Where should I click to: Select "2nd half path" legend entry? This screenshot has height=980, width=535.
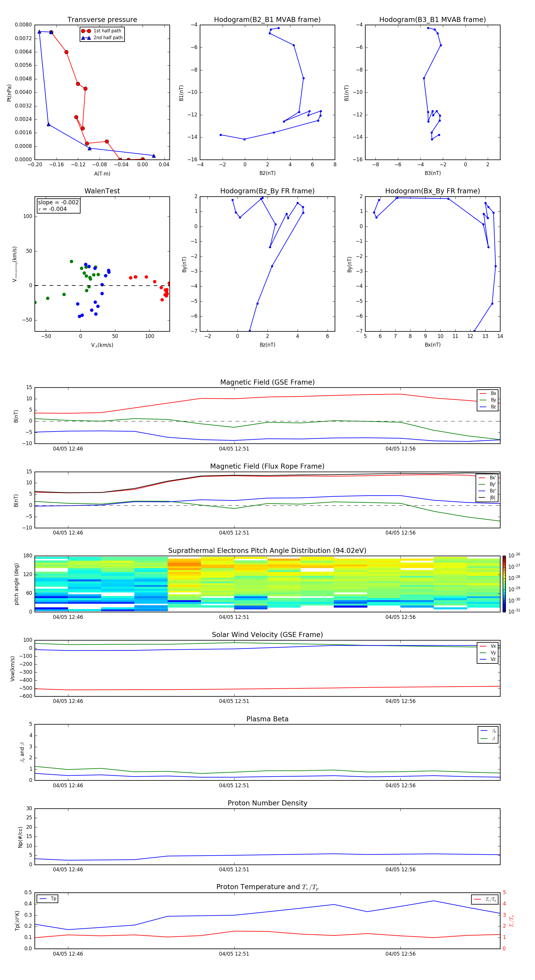(102, 38)
